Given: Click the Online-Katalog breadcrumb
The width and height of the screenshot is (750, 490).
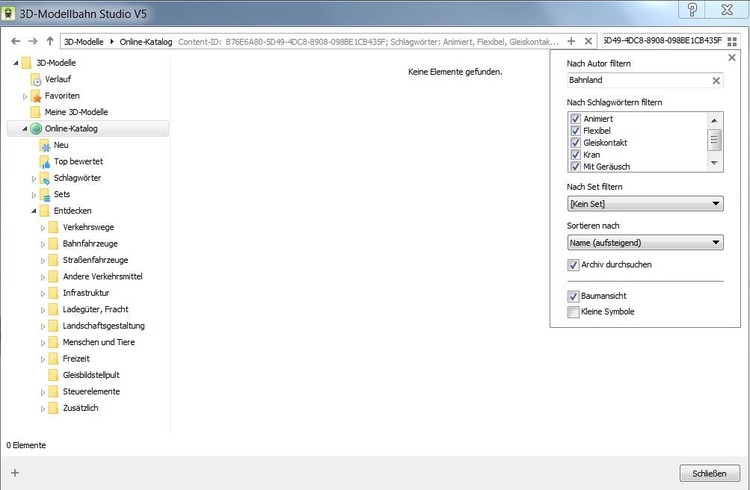Looking at the screenshot, I should tap(146, 42).
